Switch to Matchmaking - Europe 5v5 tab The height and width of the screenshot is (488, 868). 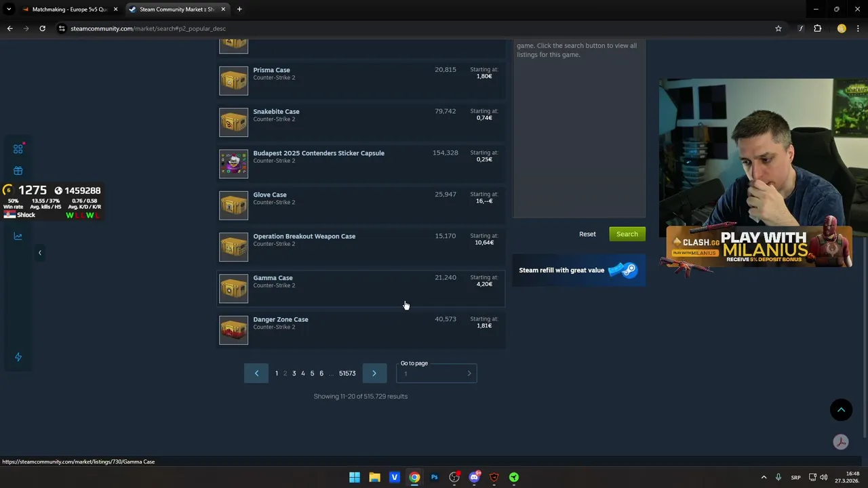pos(69,9)
